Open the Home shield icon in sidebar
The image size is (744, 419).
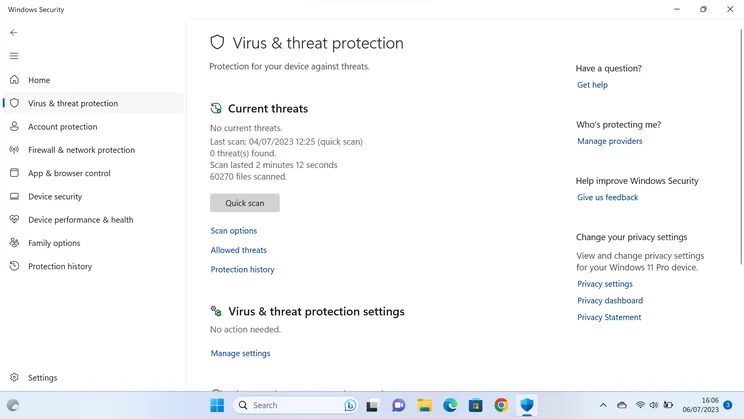coord(14,80)
